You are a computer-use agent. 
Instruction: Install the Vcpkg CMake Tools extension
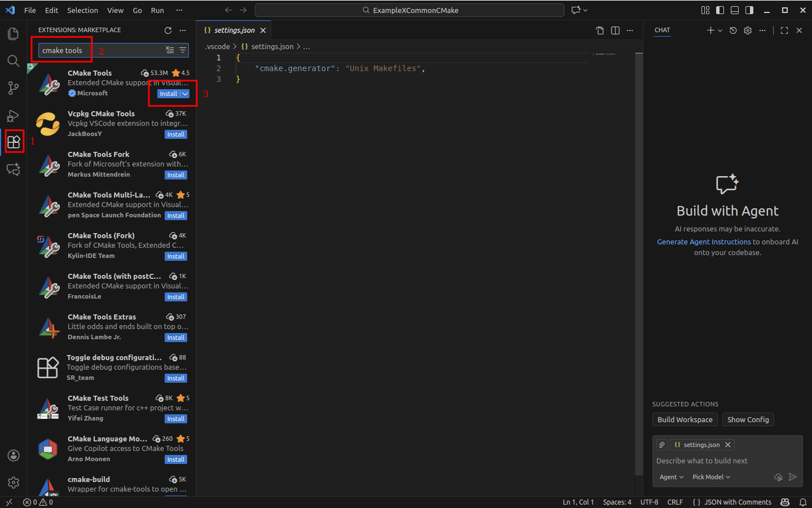176,134
